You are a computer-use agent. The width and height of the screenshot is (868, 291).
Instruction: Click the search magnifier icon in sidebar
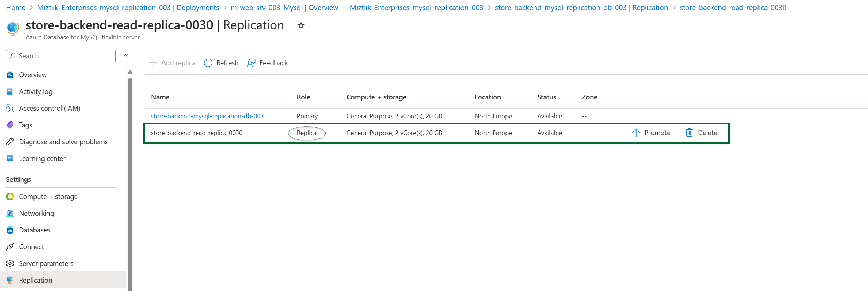[x=13, y=56]
